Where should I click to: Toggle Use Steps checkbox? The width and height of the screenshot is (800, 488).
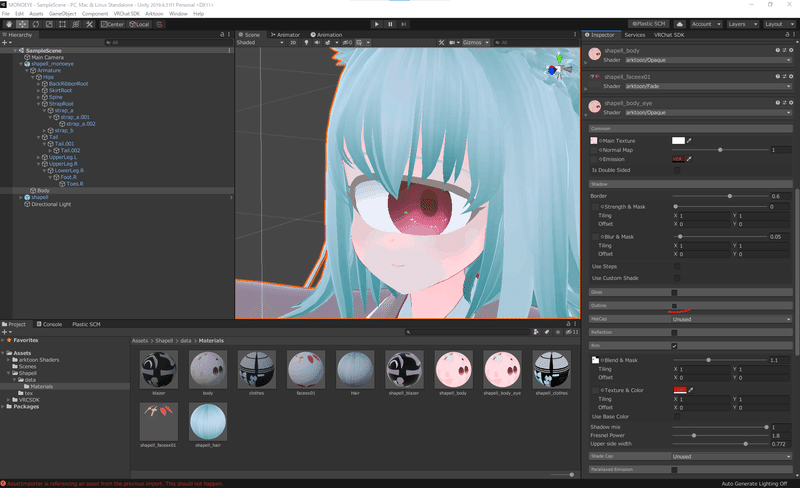coord(677,266)
